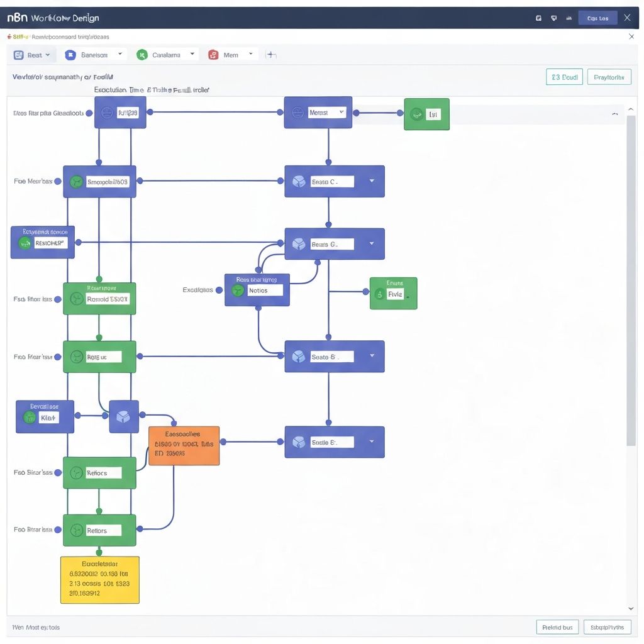Click the cube icon in the Eeate C. node
Viewport: 644px width, 644px height.
click(298, 182)
